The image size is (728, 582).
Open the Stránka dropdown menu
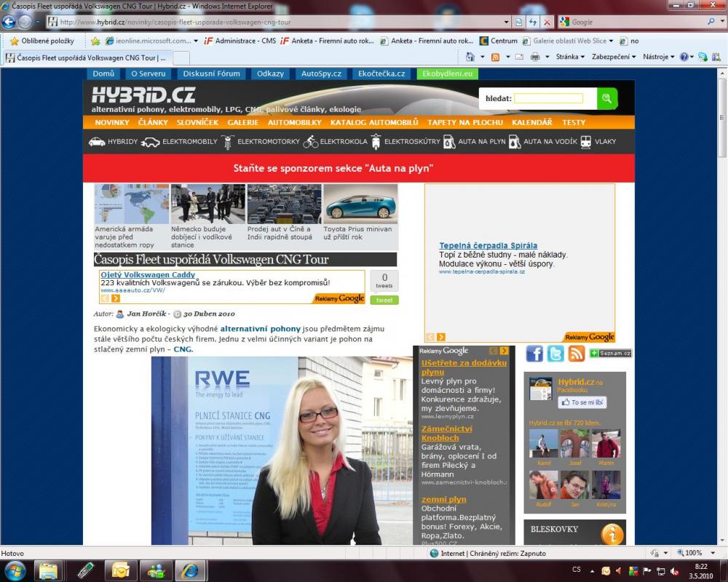(x=570, y=57)
